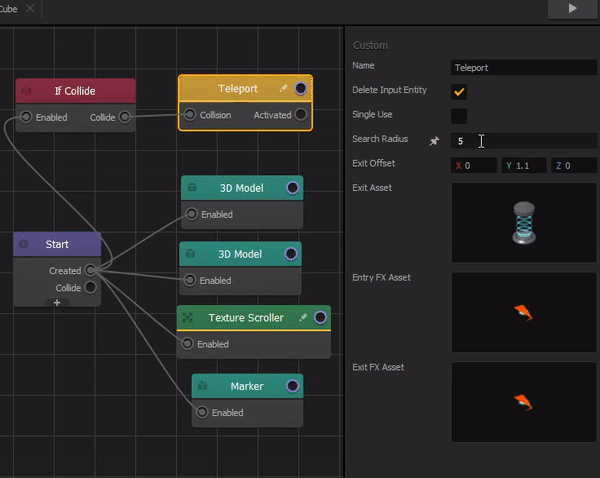Click the Collide output port on If Collide
The image size is (600, 478).
(x=125, y=117)
